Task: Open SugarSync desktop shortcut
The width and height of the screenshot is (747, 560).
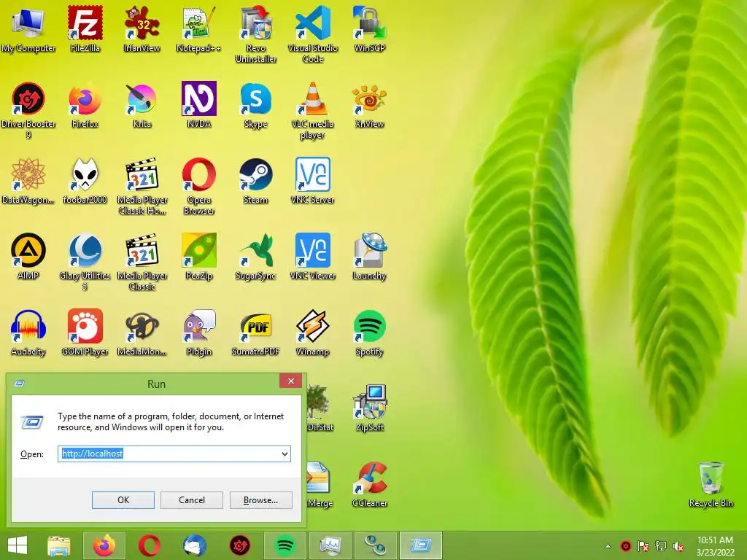Action: (x=255, y=256)
